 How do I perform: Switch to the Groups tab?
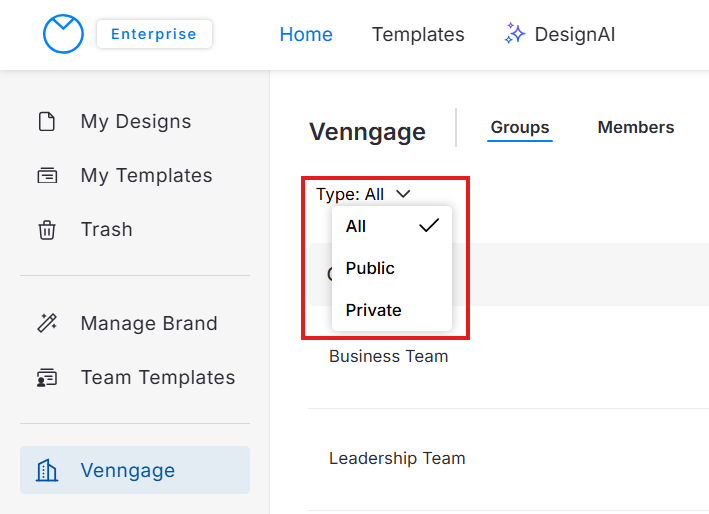point(520,128)
